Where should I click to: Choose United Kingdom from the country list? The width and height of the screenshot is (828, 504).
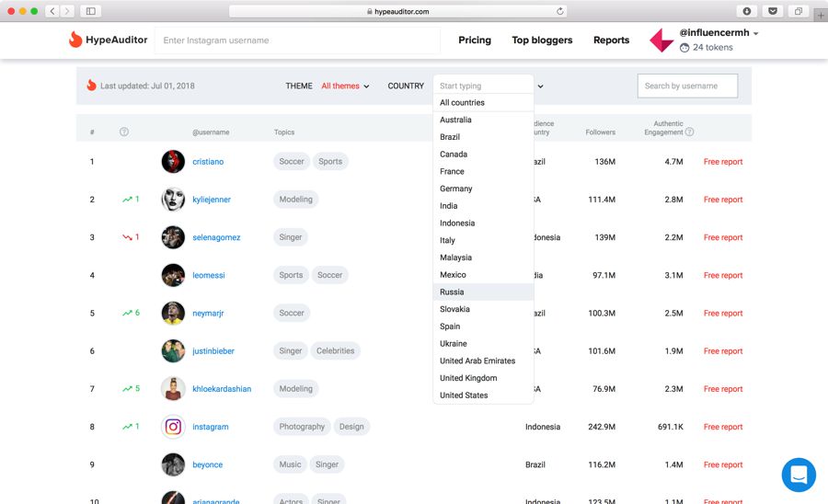[483, 378]
